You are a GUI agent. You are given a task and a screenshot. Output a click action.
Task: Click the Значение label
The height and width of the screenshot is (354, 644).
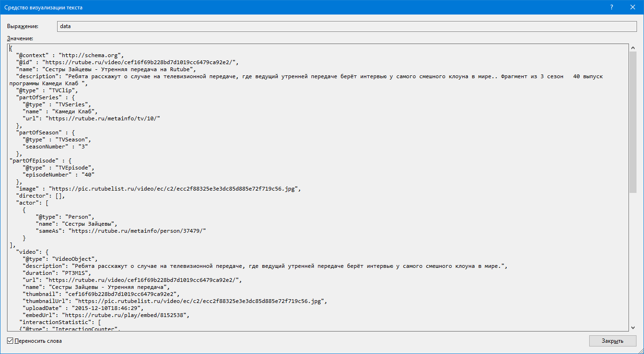[20, 38]
